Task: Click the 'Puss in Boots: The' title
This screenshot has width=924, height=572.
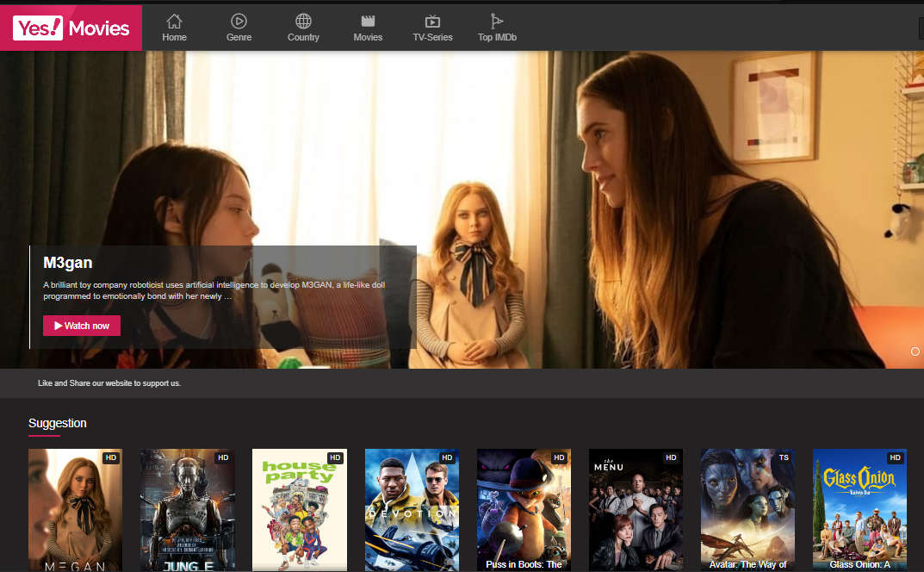Action: (x=524, y=564)
